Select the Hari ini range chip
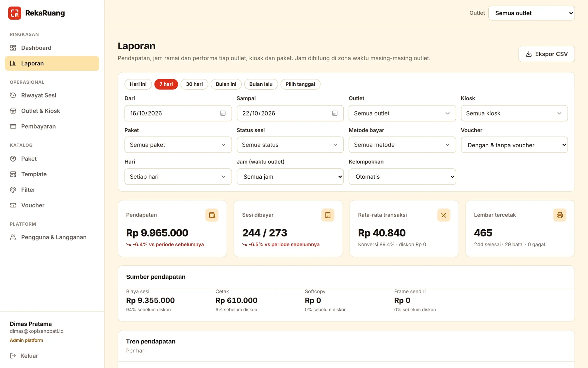The image size is (588, 368). tap(138, 84)
